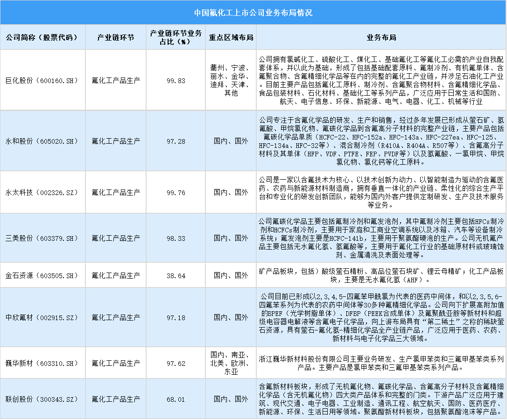Click the 金石资源（603505.SH） company cell
Screen dimensions: 507x420
(42, 275)
